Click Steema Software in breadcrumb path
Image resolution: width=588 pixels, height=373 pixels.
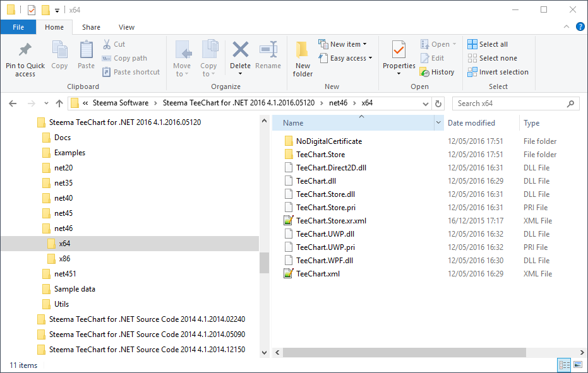121,103
